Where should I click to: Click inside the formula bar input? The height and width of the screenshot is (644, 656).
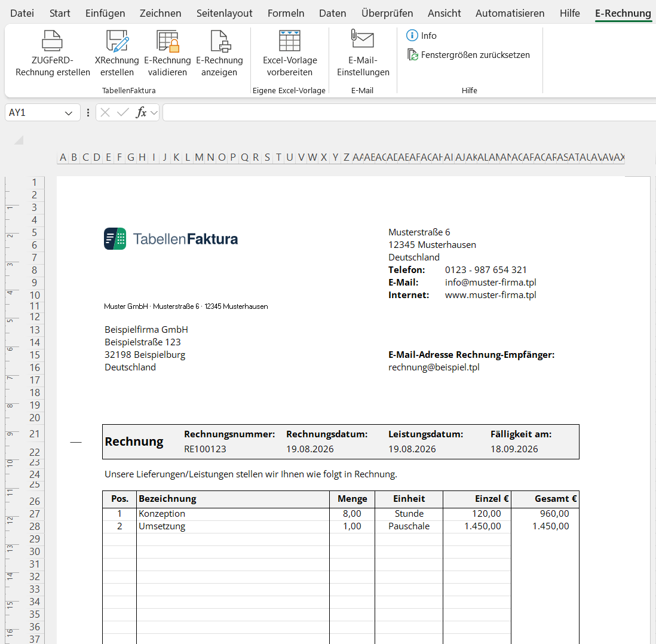(x=409, y=112)
